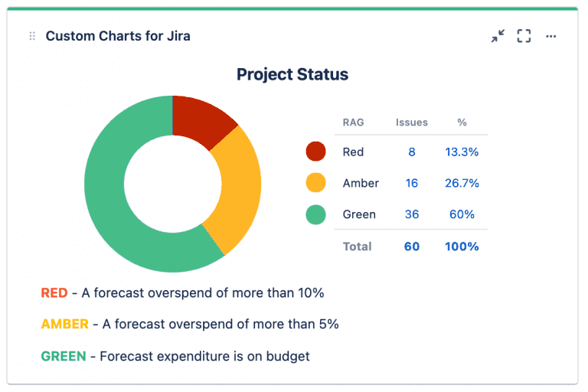Click the RAG column header
The height and width of the screenshot is (392, 588).
coord(353,122)
